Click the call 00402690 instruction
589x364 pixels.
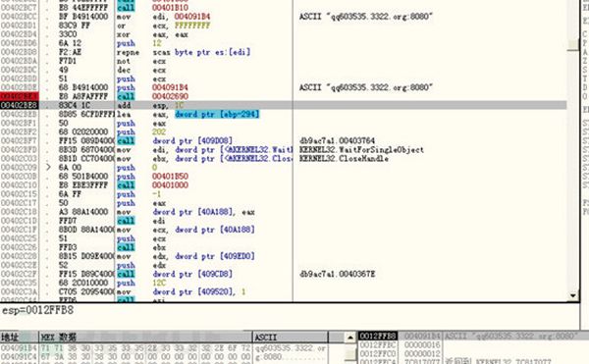[x=152, y=97]
